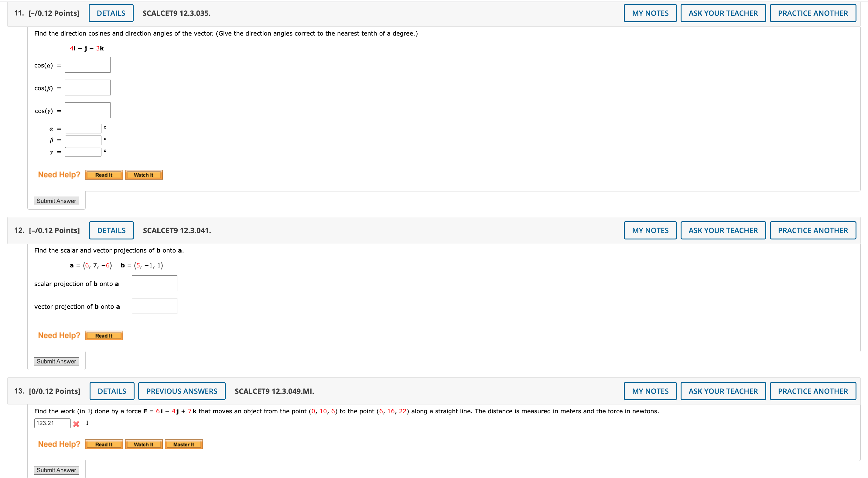Screen dimensions: 868x478
Task: Click Submit Answer for question 11
Action: [x=55, y=201]
